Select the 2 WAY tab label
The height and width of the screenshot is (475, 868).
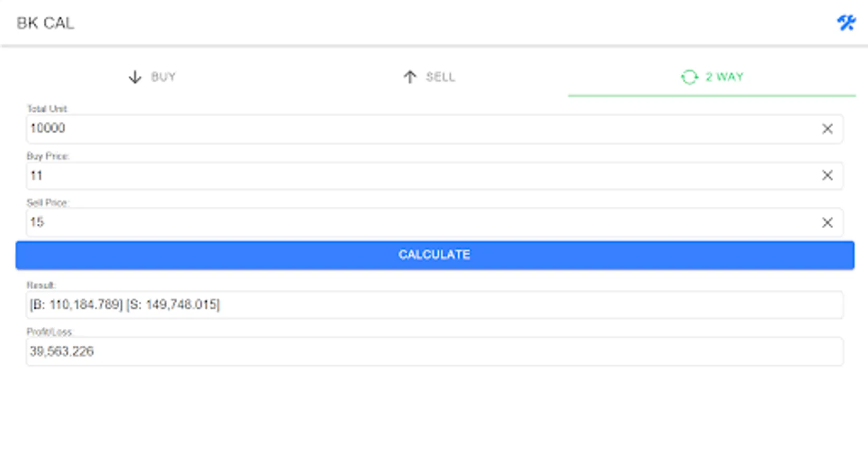click(725, 77)
